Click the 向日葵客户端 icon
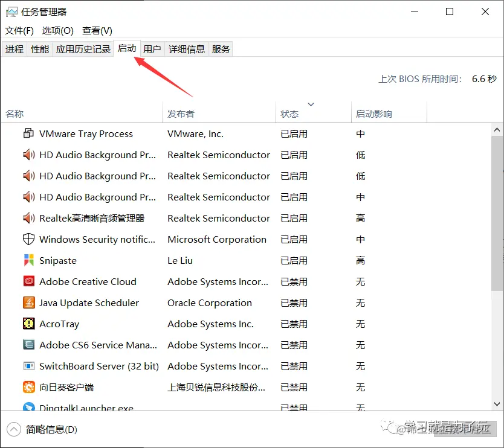This screenshot has width=504, height=448. tap(28, 387)
